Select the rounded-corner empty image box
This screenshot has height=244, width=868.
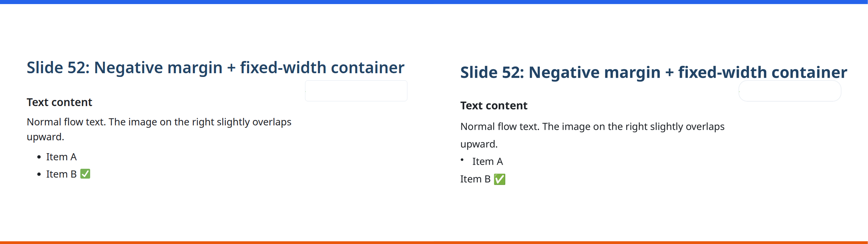tap(789, 91)
